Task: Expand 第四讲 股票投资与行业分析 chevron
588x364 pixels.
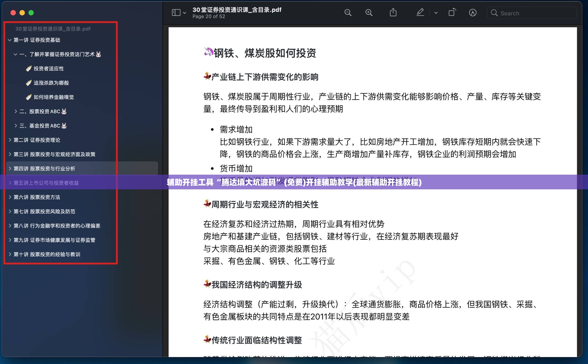Action: tap(10, 168)
